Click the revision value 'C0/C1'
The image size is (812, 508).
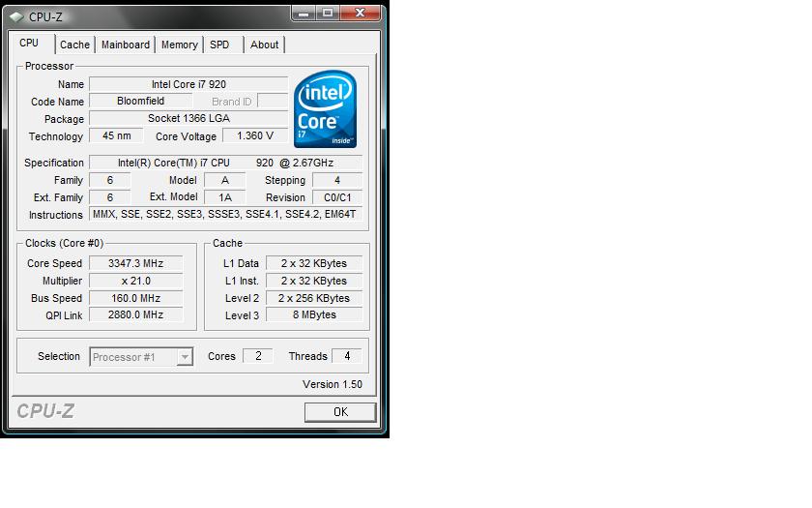(337, 197)
